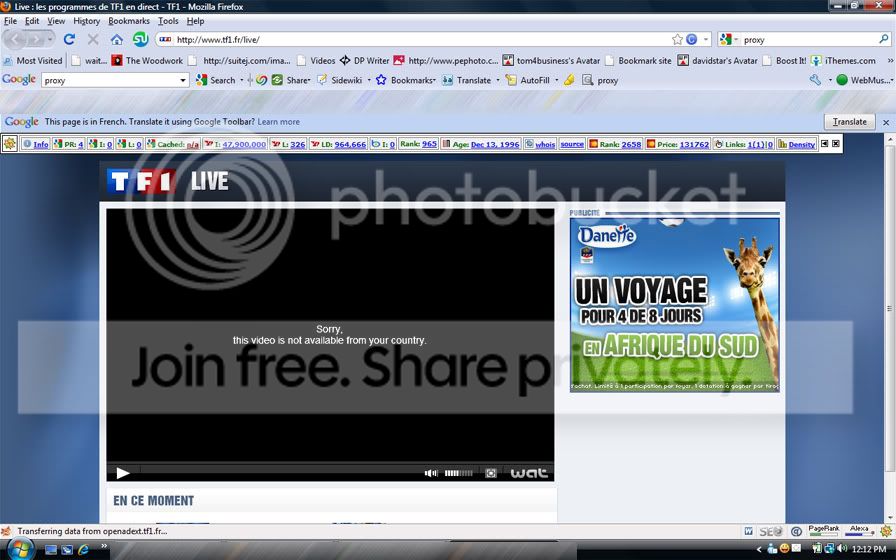
Task: Dismiss the translate notification bar
Action: point(886,122)
